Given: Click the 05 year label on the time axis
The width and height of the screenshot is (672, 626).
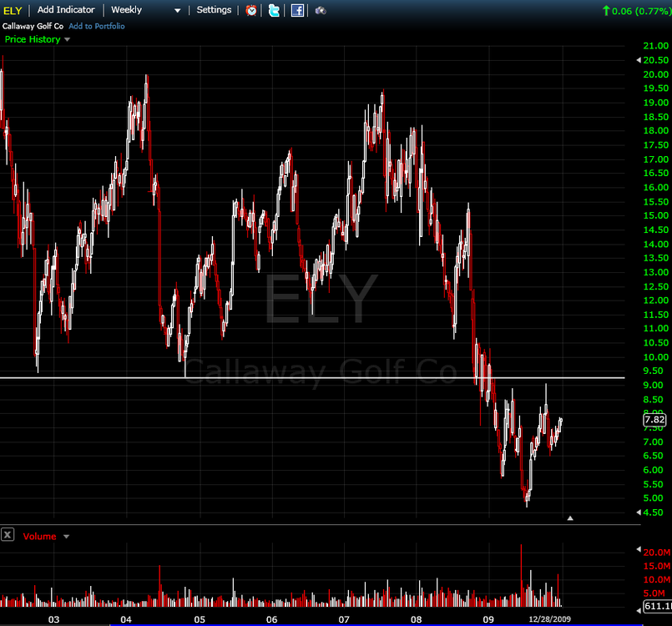Looking at the screenshot, I should (200, 619).
